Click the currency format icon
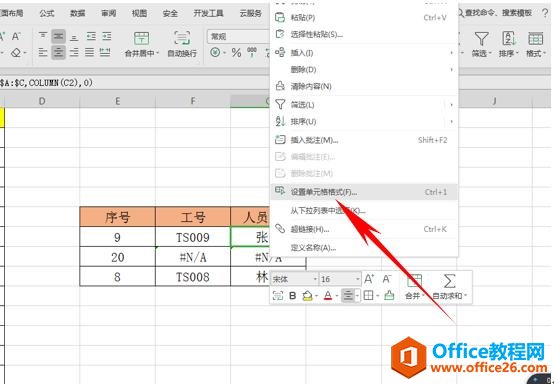Screen dimensions: 554x385 215,53
